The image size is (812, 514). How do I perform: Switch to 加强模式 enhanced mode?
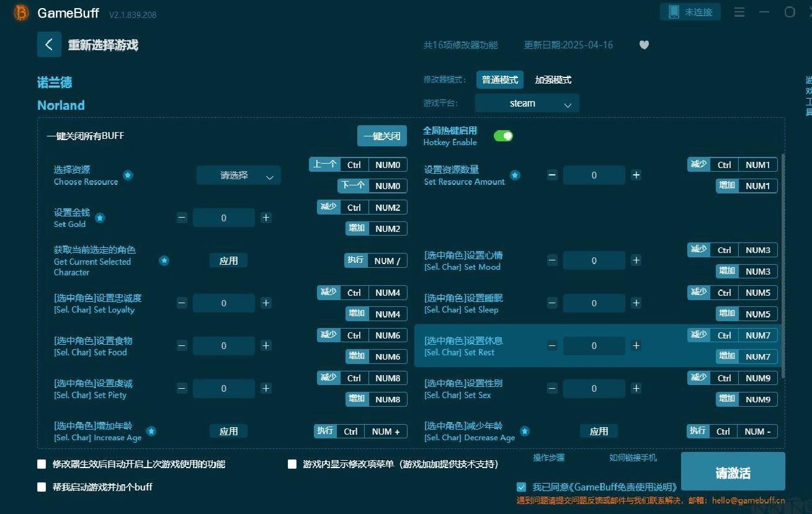tap(553, 80)
